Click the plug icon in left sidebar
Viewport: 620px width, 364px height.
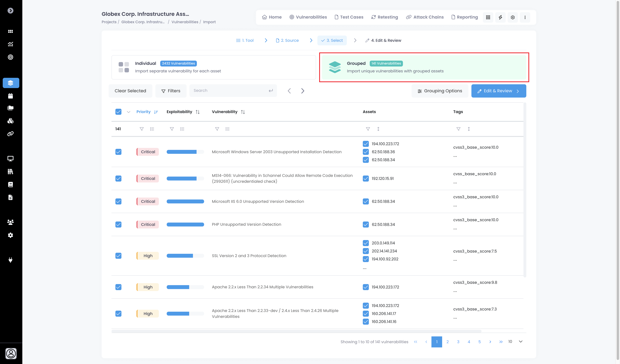coord(10,260)
